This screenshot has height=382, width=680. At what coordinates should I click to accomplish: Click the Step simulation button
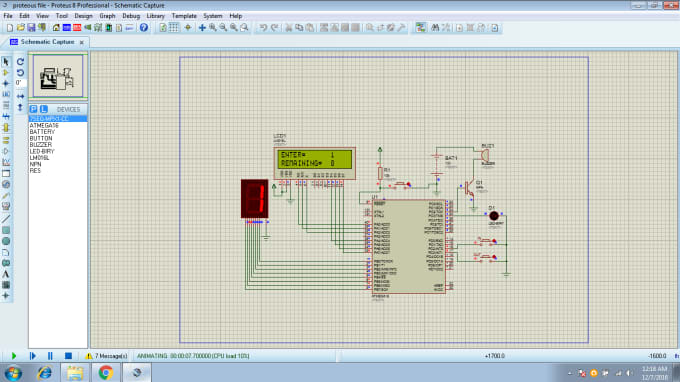[32, 356]
